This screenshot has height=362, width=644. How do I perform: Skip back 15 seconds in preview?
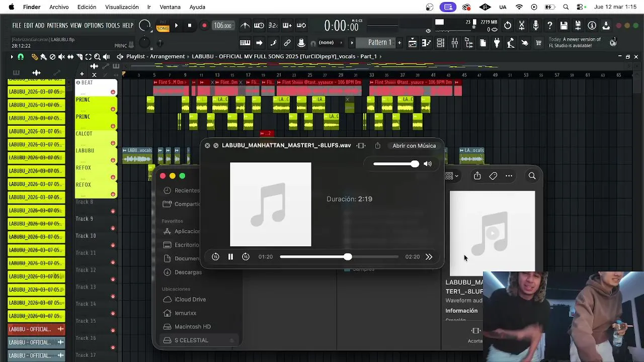215,257
